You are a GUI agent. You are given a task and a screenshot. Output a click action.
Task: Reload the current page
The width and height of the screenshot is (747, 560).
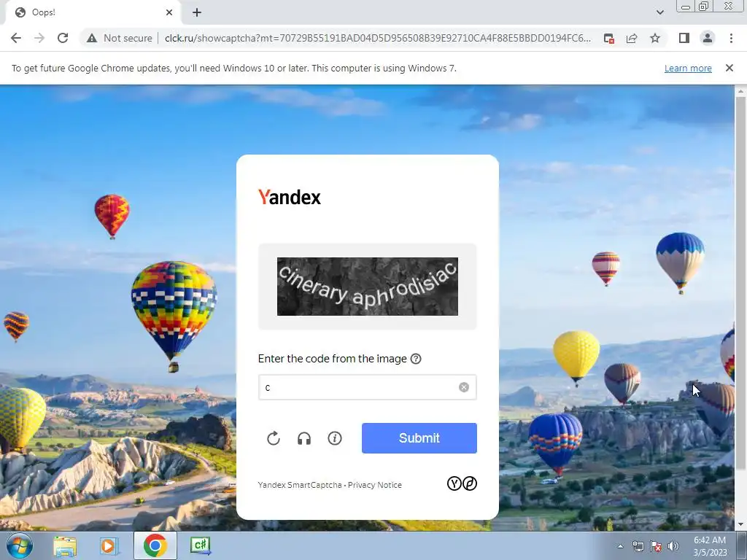(x=63, y=38)
